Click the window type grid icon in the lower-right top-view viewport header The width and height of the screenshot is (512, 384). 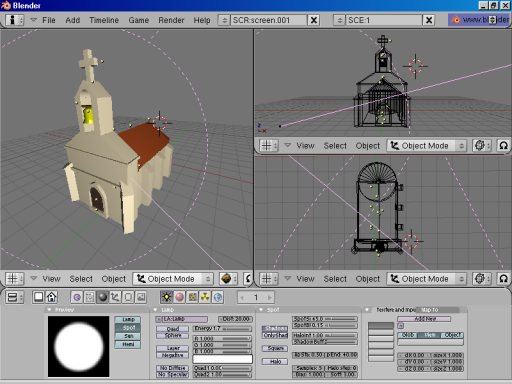click(269, 279)
